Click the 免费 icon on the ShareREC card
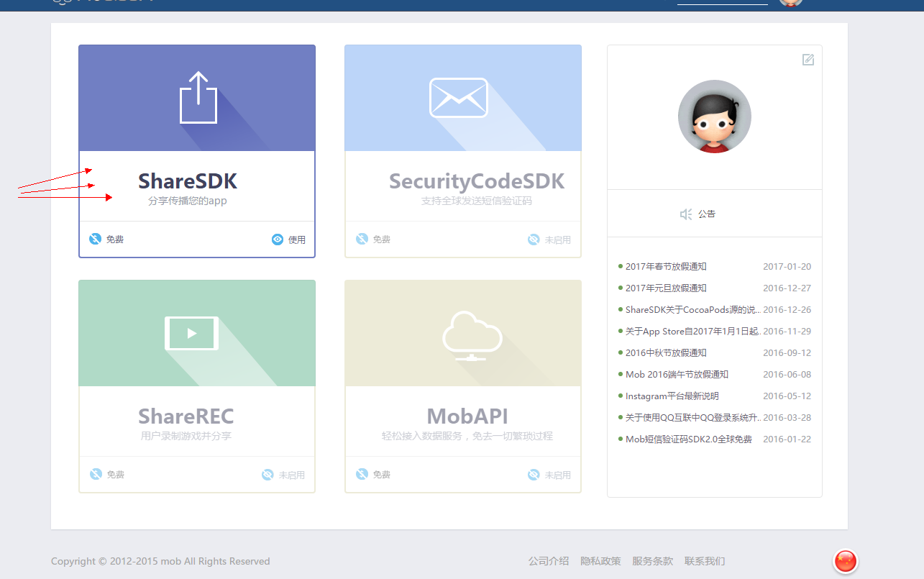924x579 pixels. coord(96,475)
